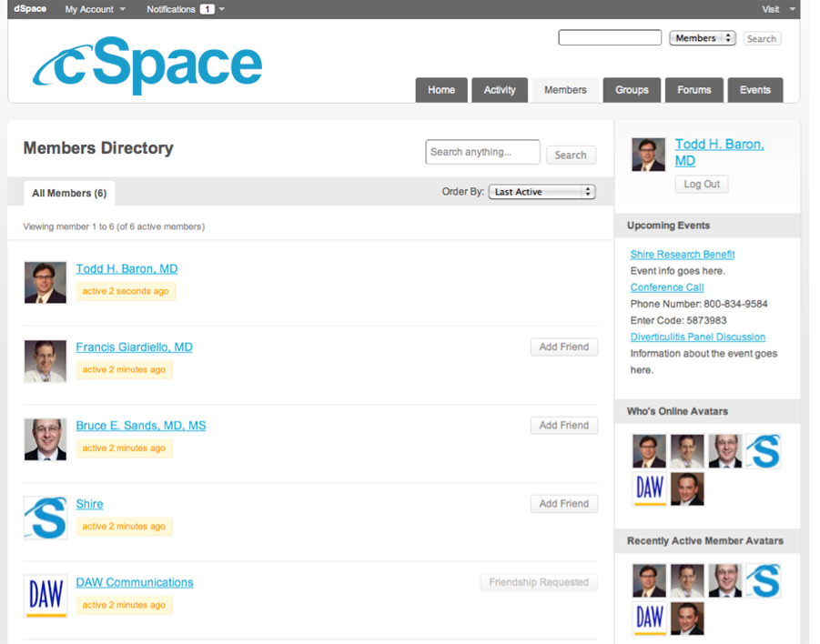Click the sidebar profile photo beside Log Out

pyautogui.click(x=649, y=155)
